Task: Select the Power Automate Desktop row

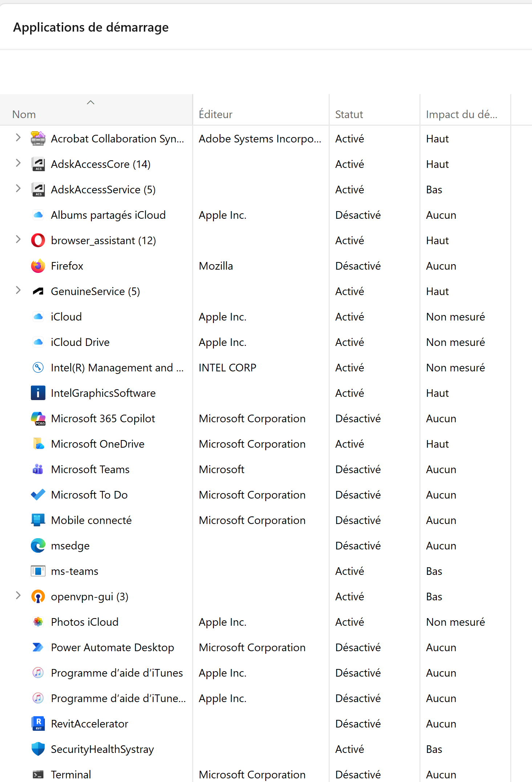Action: [x=266, y=648]
